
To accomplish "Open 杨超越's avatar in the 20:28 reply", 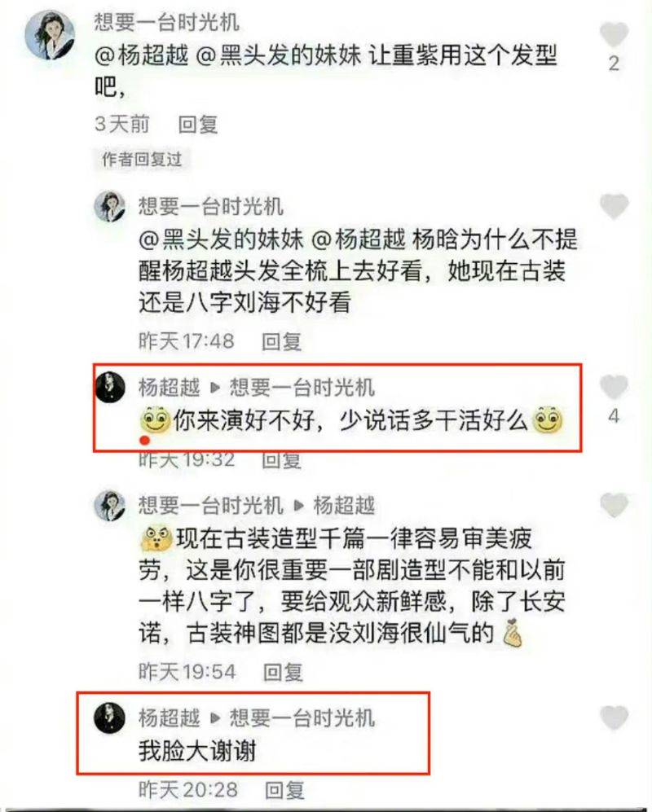I will coord(110,718).
